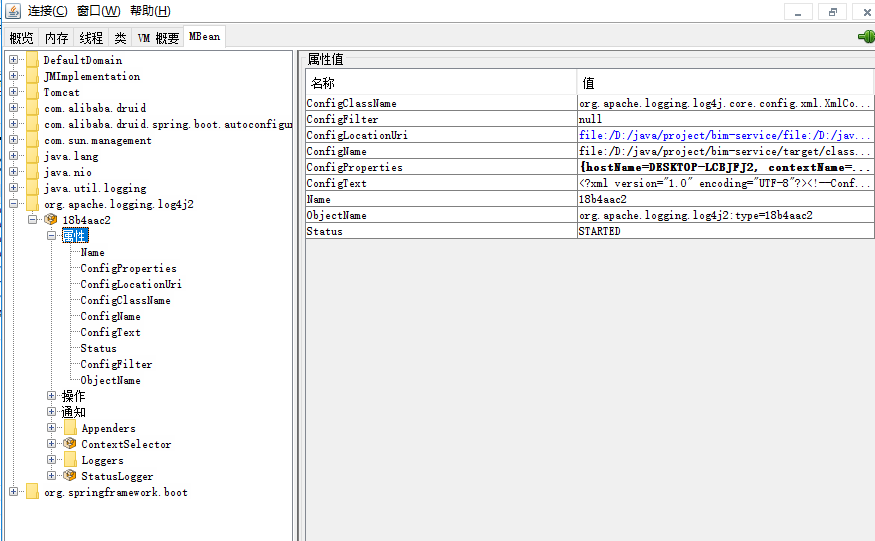
Task: Collapse the org.apache.logging.log4j2 node
Action: [x=13, y=204]
